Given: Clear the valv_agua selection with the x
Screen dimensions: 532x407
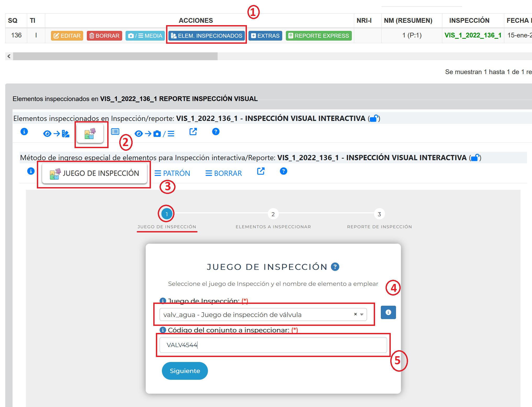Looking at the screenshot, I should pos(355,314).
